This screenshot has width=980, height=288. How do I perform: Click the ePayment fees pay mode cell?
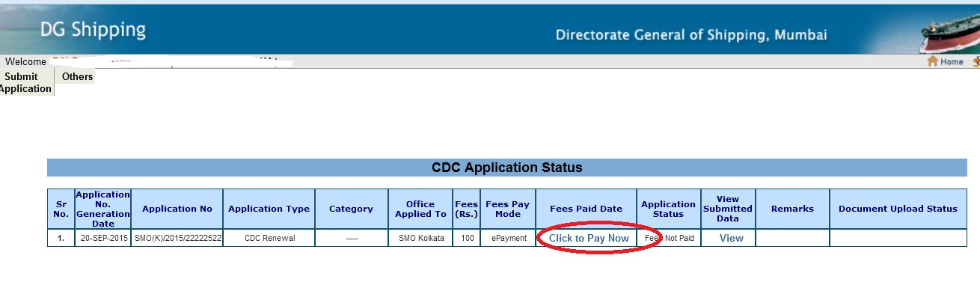click(x=507, y=238)
